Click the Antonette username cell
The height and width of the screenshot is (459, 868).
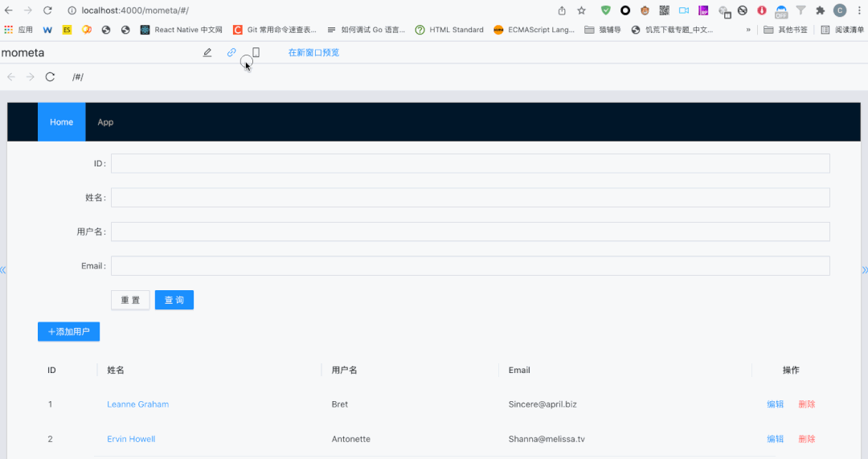click(351, 439)
